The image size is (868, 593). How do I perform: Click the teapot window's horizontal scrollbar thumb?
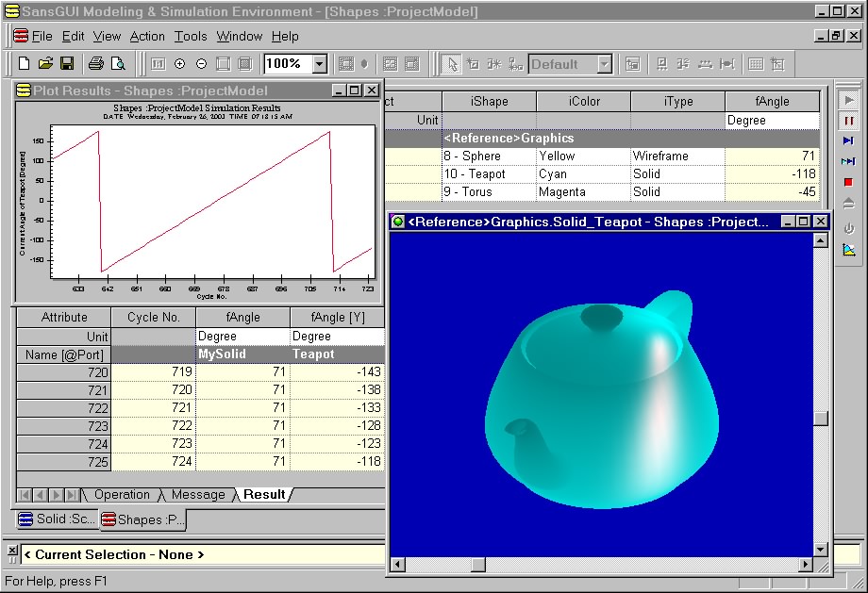(x=477, y=565)
